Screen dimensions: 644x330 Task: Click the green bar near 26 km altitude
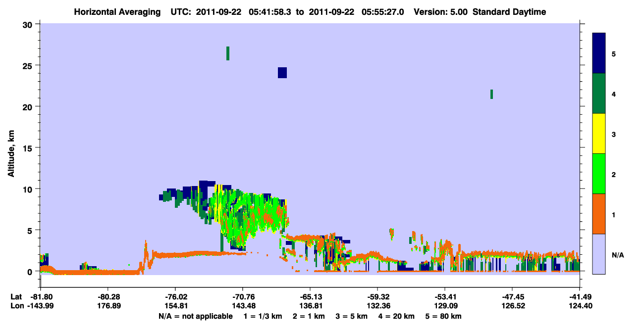(228, 53)
